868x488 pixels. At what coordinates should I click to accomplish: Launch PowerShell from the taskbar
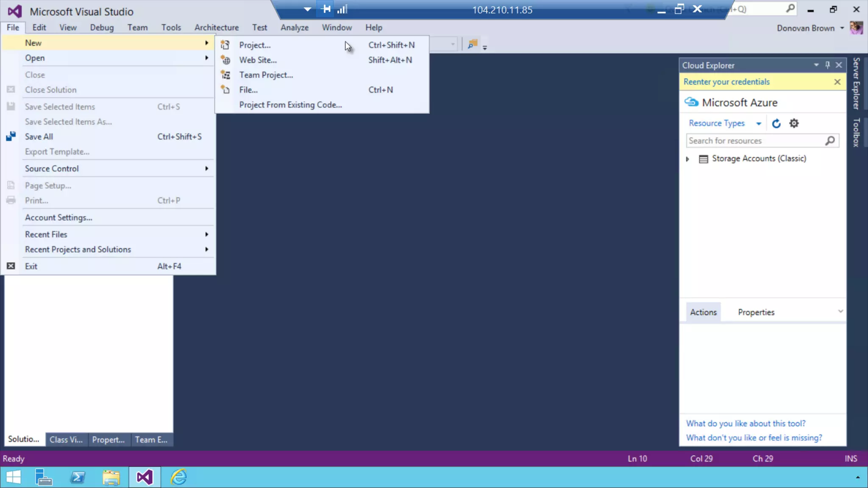[78, 477]
